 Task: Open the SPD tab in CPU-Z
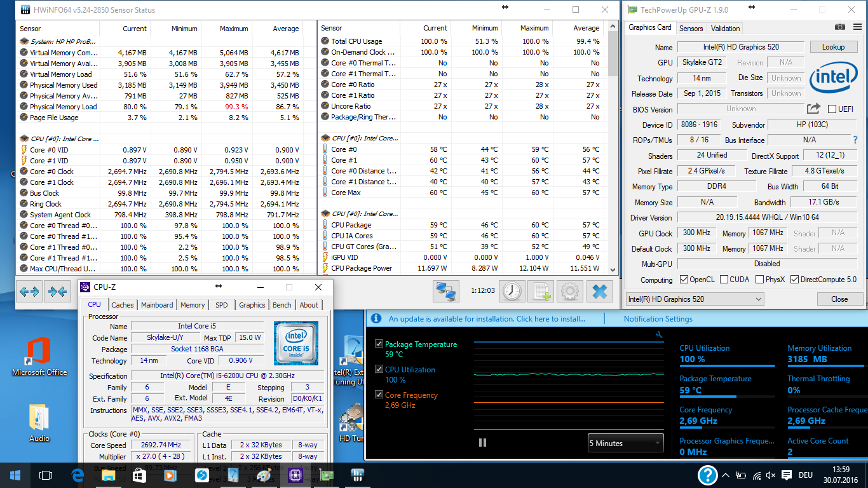pyautogui.click(x=222, y=305)
